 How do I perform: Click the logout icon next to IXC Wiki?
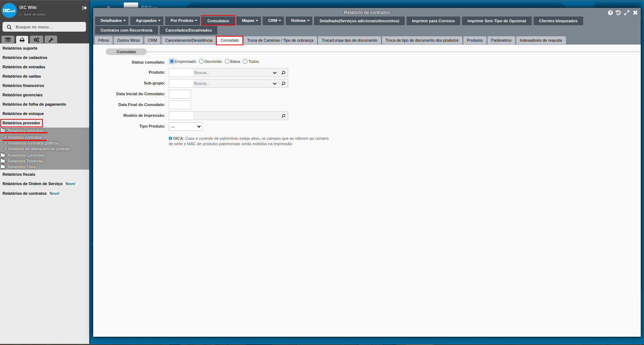tap(85, 8)
